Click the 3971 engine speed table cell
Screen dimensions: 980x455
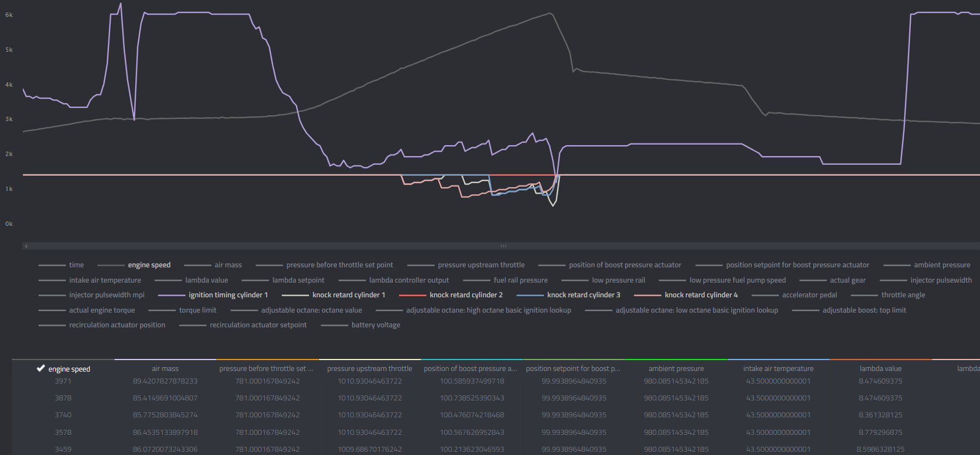tap(63, 381)
